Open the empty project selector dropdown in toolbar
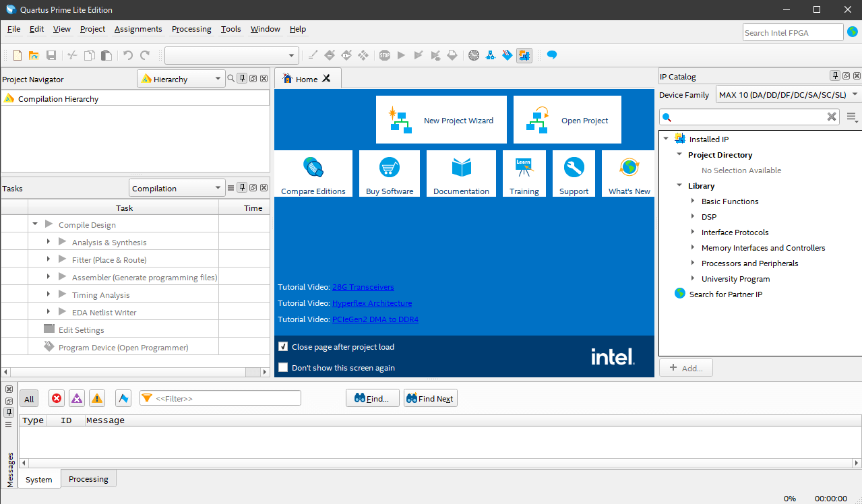This screenshot has width=862, height=504. tap(232, 55)
